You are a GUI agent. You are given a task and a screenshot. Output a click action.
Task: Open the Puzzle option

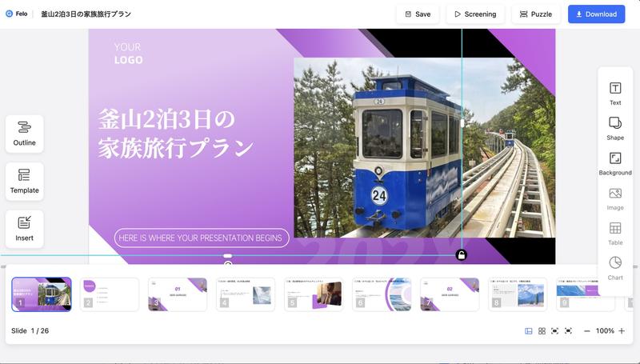coord(535,14)
